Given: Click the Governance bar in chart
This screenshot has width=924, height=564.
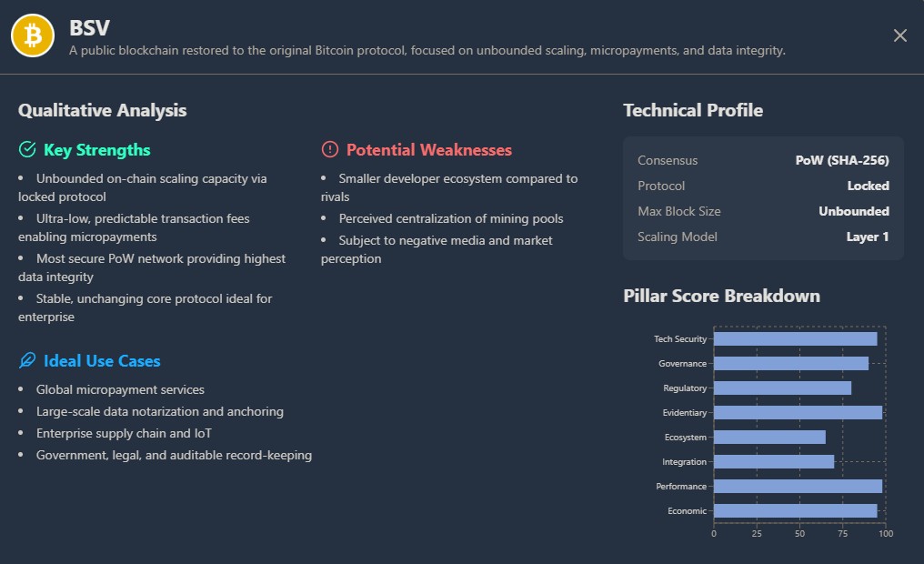Looking at the screenshot, I should tap(790, 364).
